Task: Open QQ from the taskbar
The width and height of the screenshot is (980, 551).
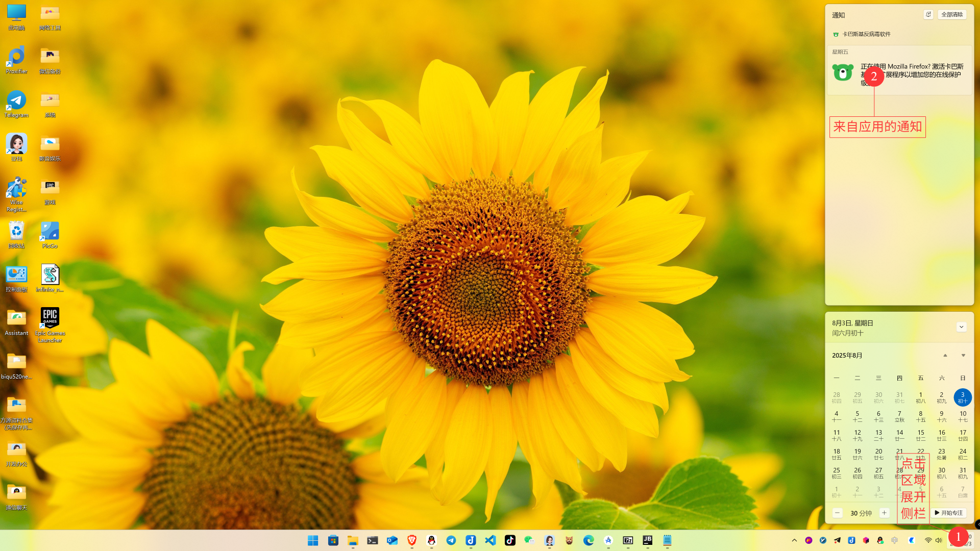Action: coord(431,540)
